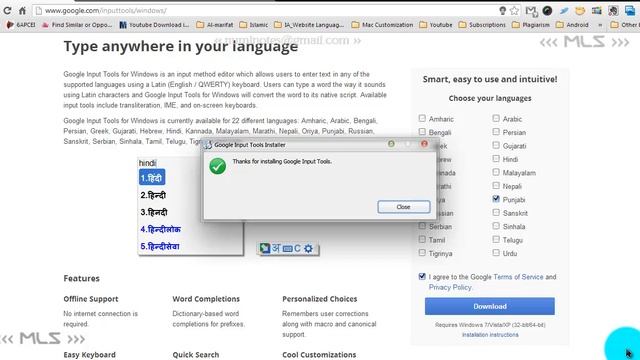Open the blue bird Twitter extension icon
The width and height of the screenshot is (640, 360).
click(x=564, y=11)
